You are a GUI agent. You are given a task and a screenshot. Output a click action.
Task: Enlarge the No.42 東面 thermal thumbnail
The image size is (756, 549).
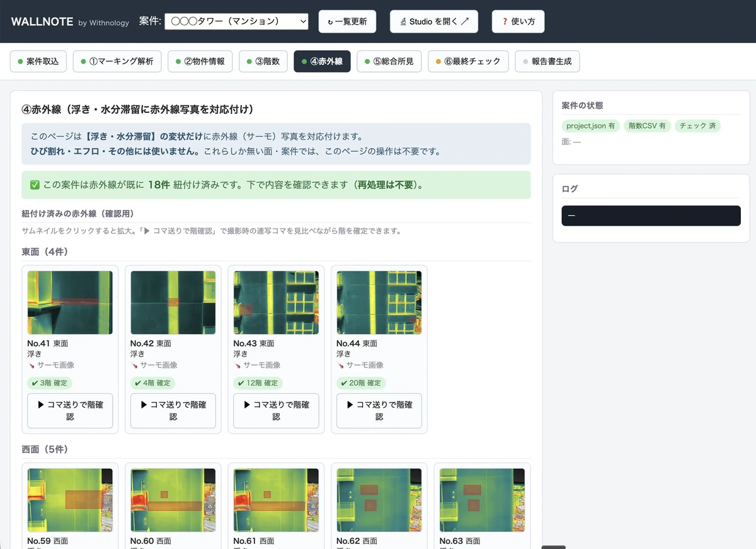(x=173, y=303)
